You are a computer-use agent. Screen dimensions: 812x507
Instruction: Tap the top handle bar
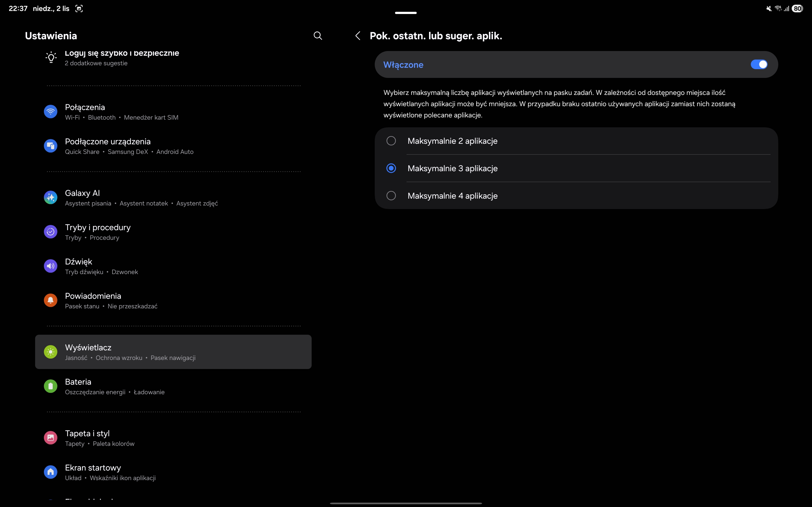tap(406, 13)
